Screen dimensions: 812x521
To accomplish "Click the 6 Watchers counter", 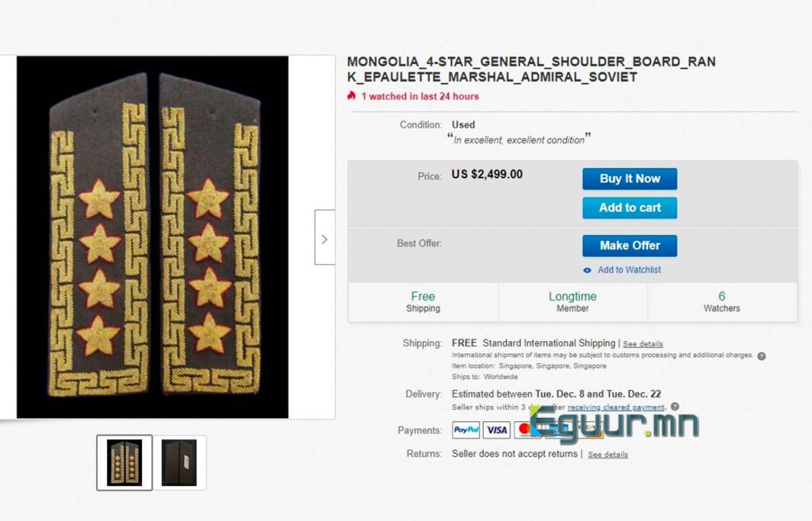I will [722, 302].
